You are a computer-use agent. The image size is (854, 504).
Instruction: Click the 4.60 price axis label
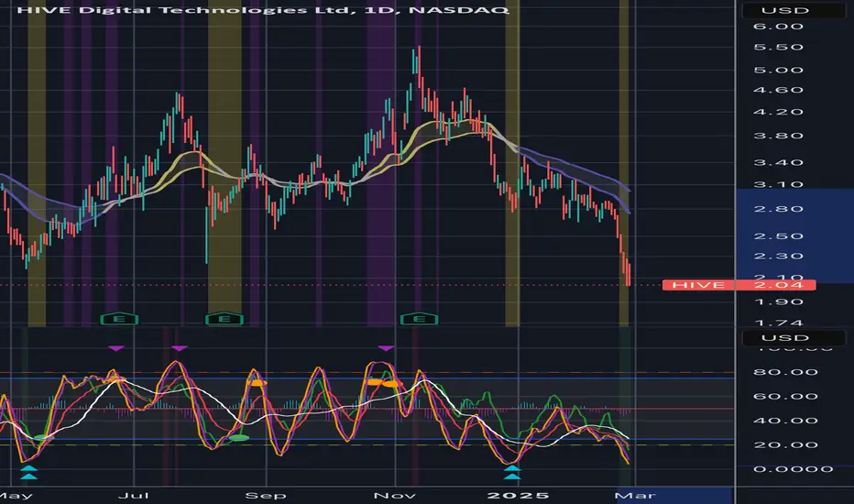[778, 90]
